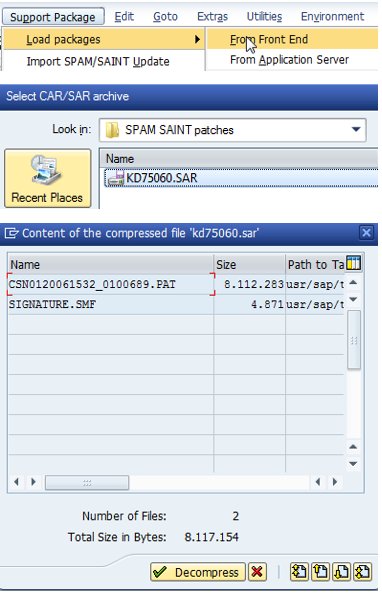
Task: Select the SIGNATURE.SMF file row
Action: click(x=175, y=304)
